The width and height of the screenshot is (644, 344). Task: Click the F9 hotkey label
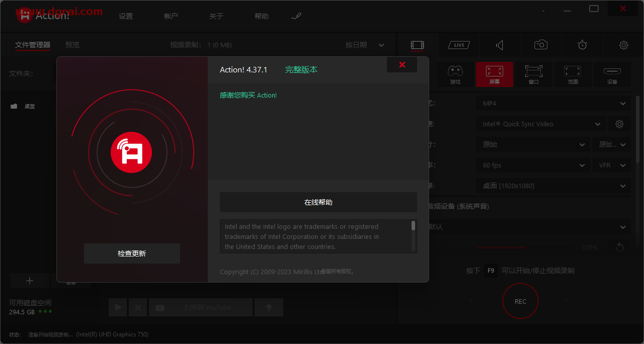coord(491,271)
